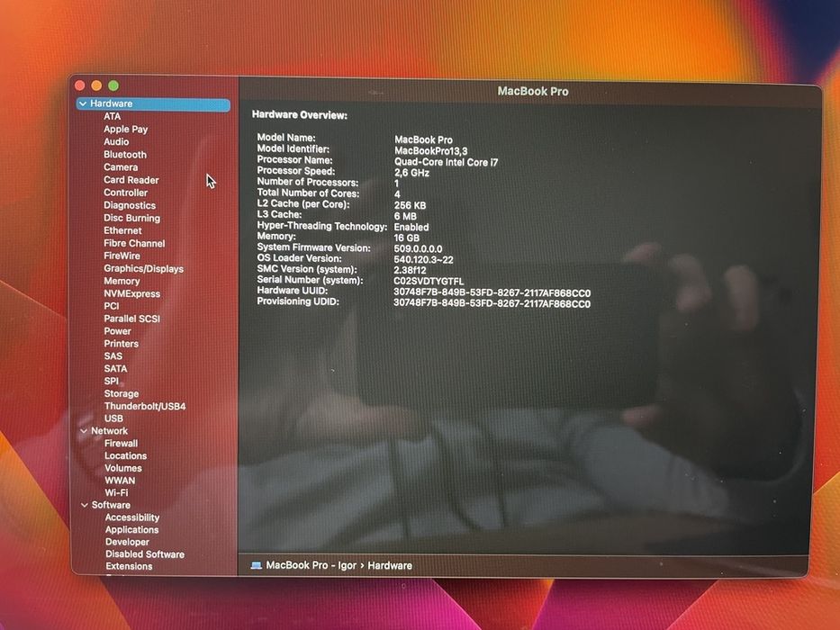
Task: Open SPI hardware entry
Action: [x=111, y=381]
